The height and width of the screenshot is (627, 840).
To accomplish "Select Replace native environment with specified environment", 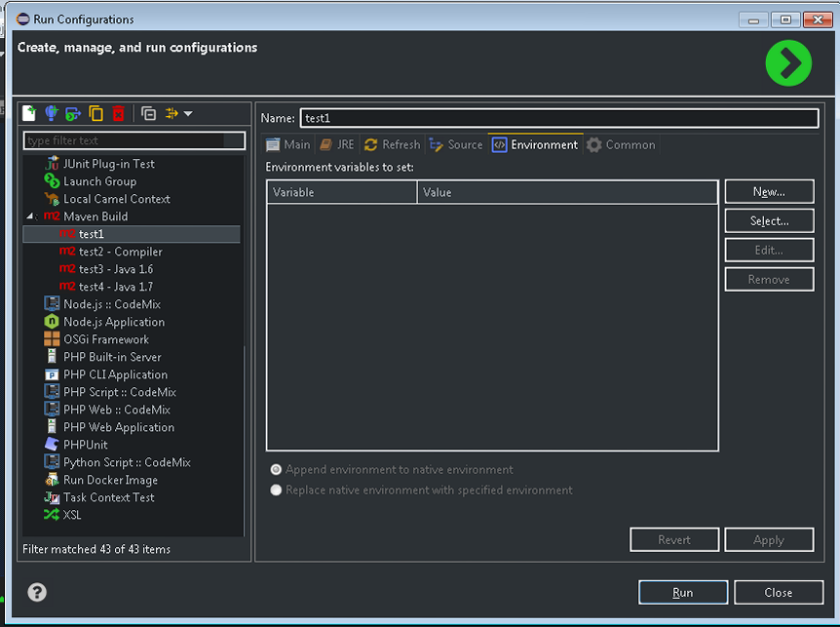I will pyautogui.click(x=277, y=490).
